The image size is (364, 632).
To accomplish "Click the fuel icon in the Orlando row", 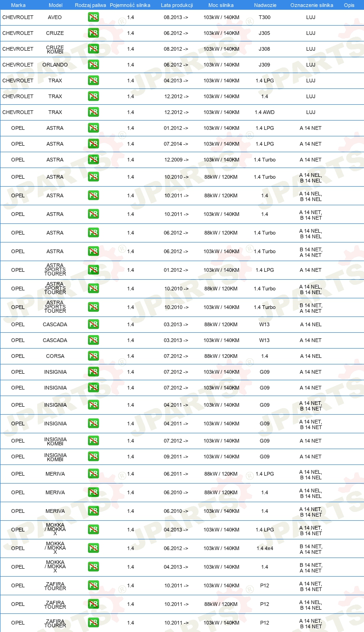I will [x=93, y=65].
